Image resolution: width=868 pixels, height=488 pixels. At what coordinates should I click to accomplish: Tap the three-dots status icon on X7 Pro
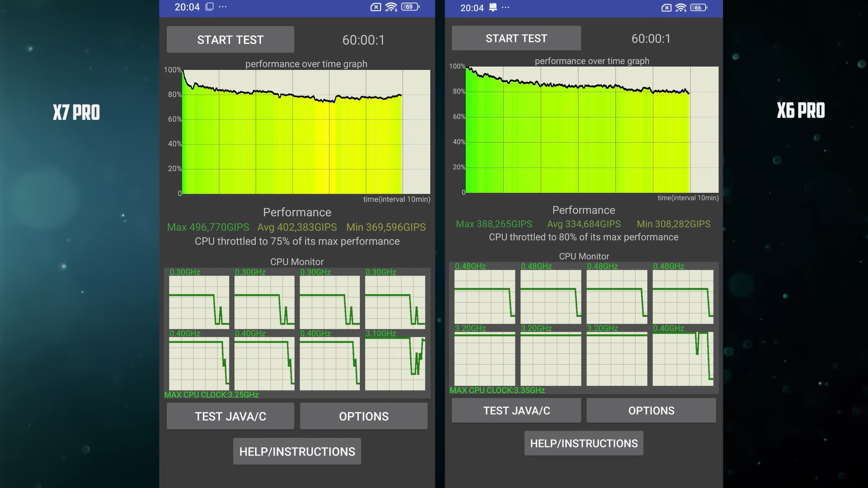pyautogui.click(x=222, y=7)
